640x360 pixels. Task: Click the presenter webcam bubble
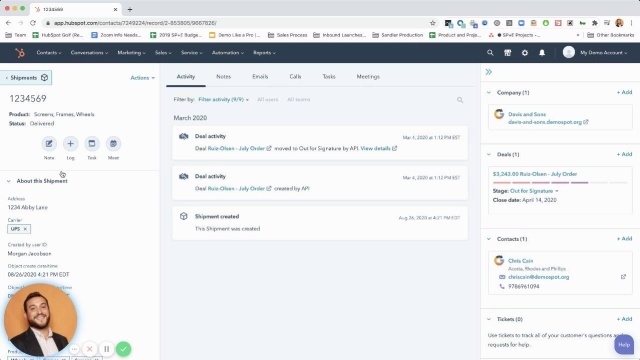[40, 320]
